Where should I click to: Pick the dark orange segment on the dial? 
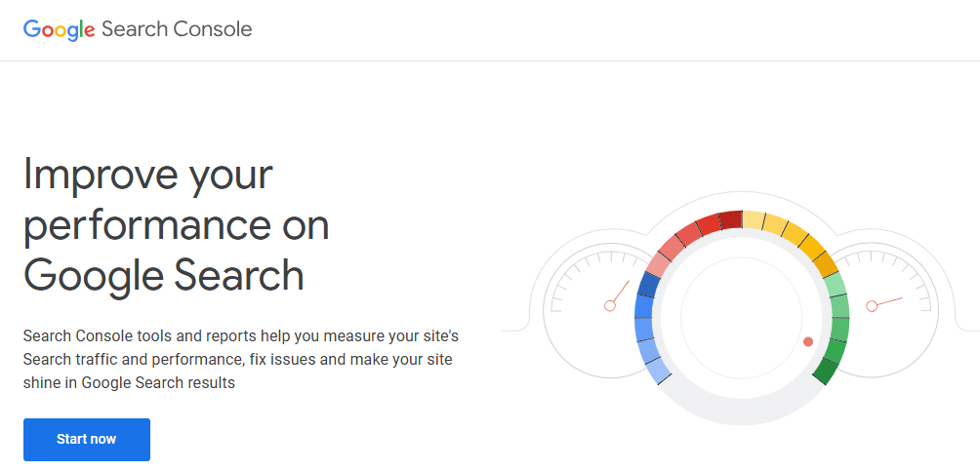coord(826,263)
